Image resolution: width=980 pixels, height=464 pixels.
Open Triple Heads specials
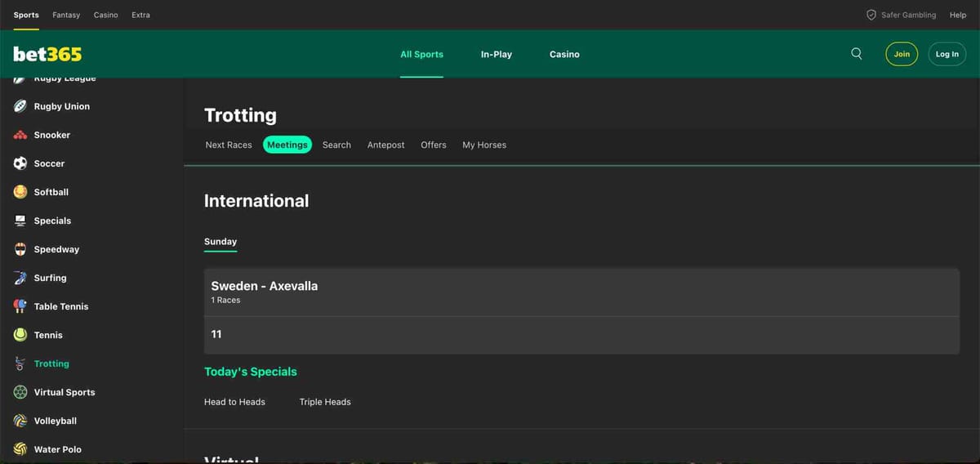coord(325,402)
